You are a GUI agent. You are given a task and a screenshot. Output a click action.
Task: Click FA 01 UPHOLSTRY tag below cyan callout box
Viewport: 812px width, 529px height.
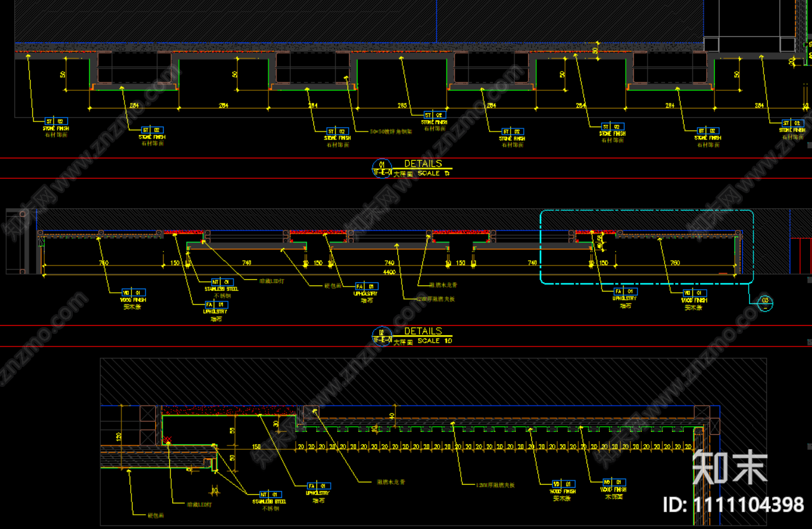(x=626, y=298)
